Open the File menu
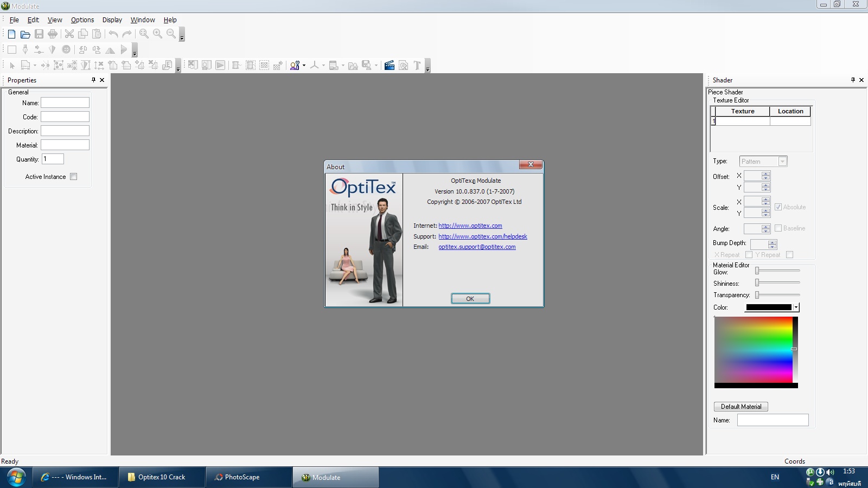 tap(14, 20)
